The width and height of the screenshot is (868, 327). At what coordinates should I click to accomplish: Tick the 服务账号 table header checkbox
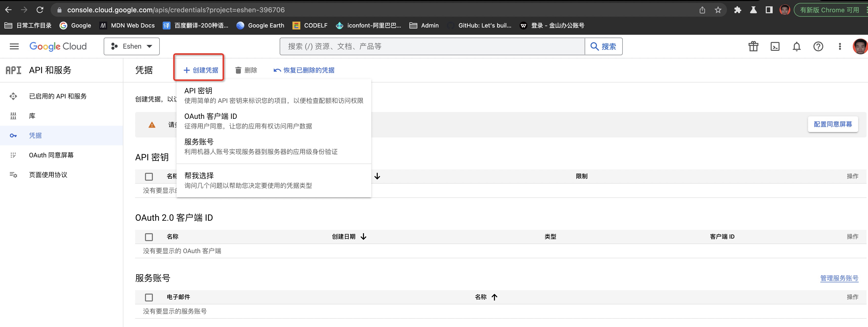pos(149,297)
